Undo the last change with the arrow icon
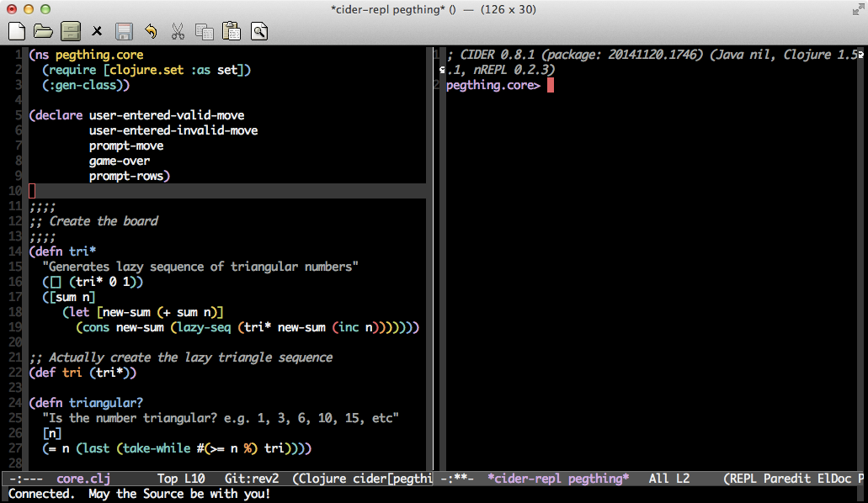The width and height of the screenshot is (868, 503). [151, 32]
